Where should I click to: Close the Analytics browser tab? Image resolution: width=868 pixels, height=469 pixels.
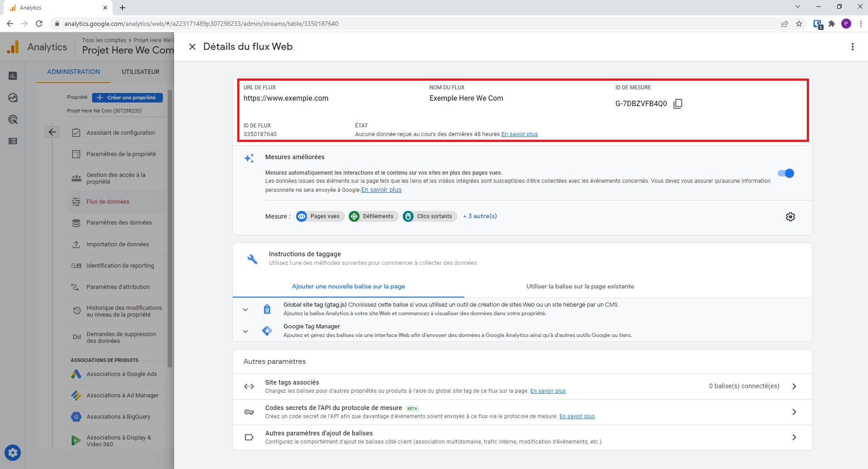coord(105,8)
